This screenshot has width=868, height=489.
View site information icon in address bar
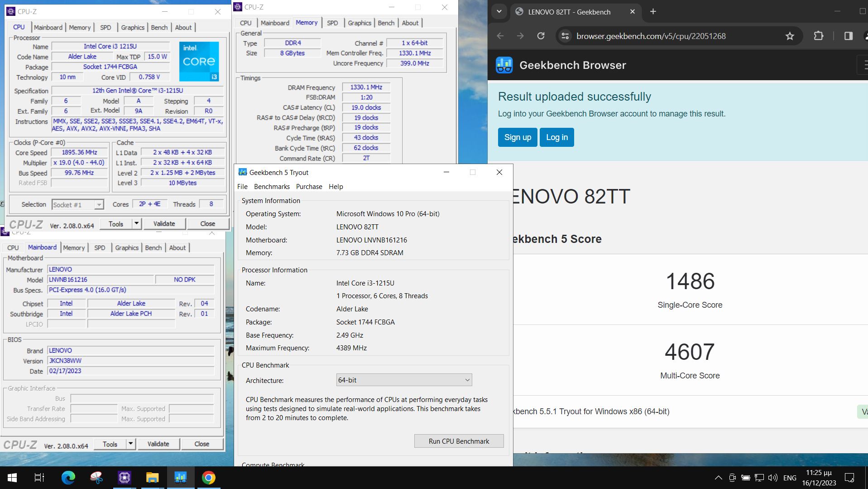click(x=565, y=36)
